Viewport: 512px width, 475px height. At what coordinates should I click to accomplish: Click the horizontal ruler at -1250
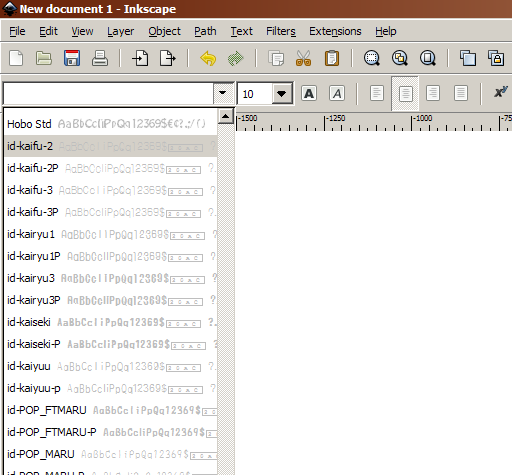click(x=336, y=118)
